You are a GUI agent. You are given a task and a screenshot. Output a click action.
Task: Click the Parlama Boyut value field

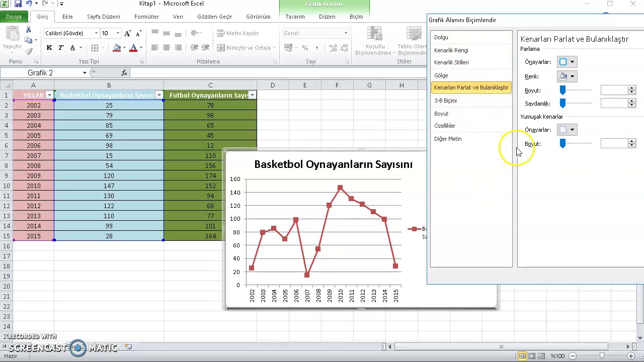[x=614, y=90]
